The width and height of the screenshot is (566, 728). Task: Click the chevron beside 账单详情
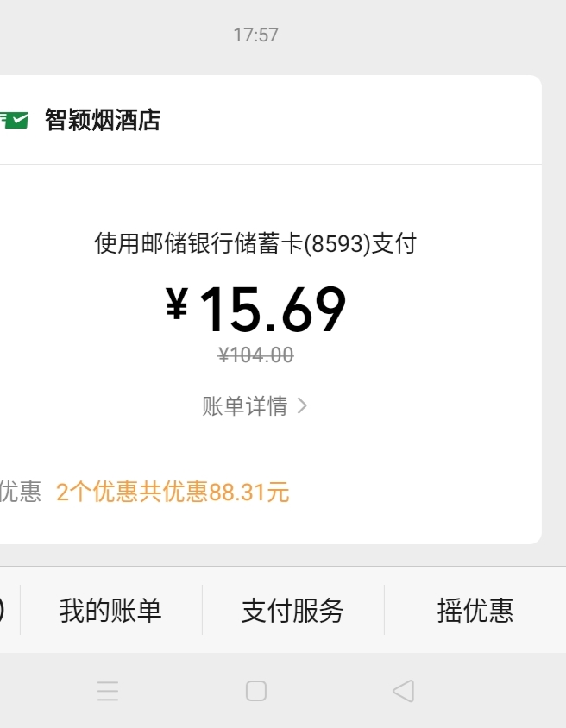tap(302, 406)
